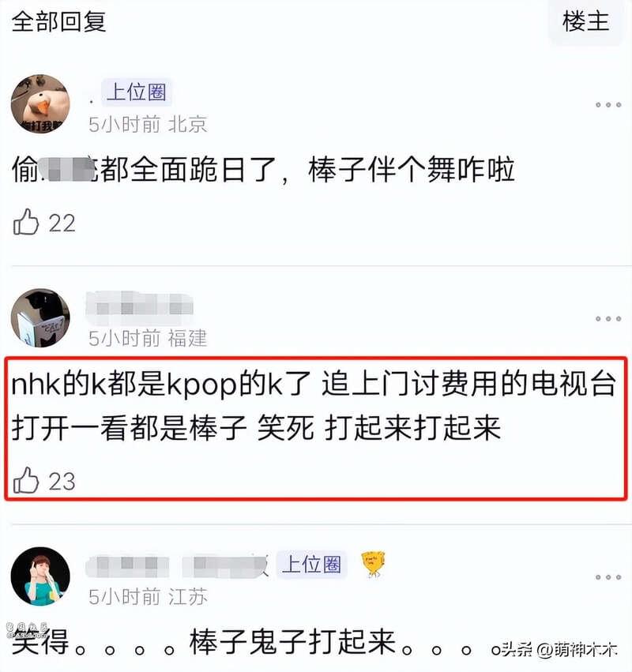Open the comment starting with nhk的k
Viewport: 632px width, 672px height.
[314, 405]
